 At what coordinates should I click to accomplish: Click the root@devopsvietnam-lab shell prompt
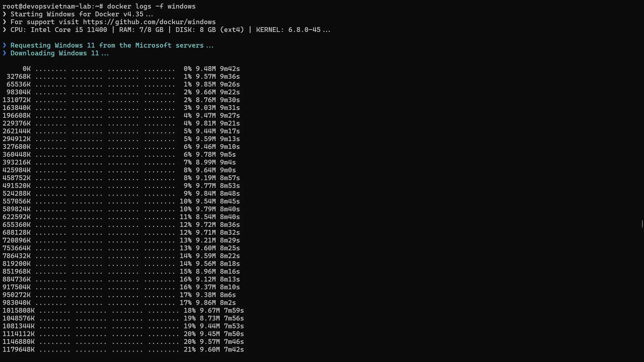(52, 6)
